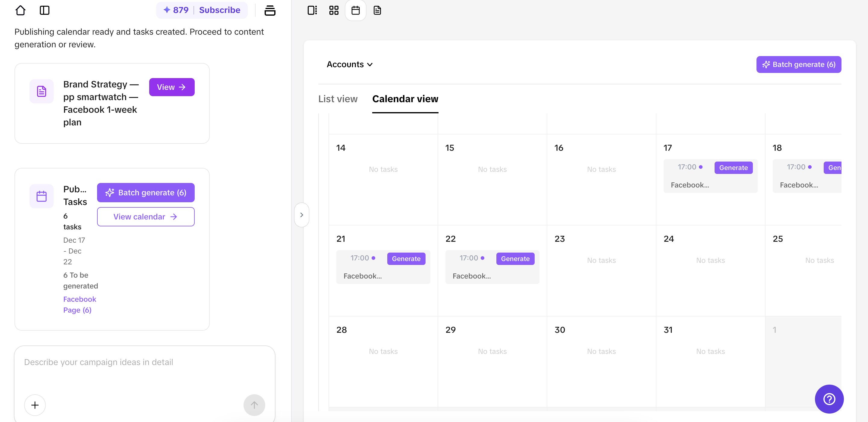This screenshot has height=422, width=868.
Task: Toggle the sidebar panel icon
Action: (x=45, y=11)
